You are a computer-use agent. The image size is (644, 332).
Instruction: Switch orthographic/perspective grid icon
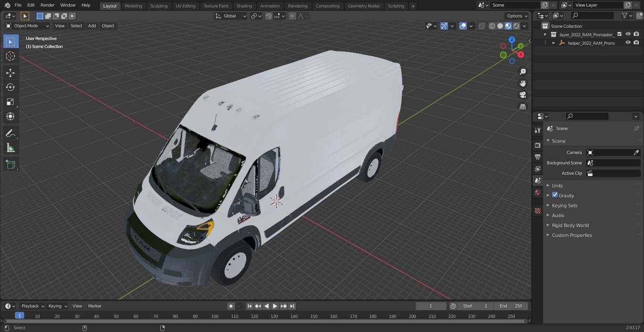coord(522,106)
